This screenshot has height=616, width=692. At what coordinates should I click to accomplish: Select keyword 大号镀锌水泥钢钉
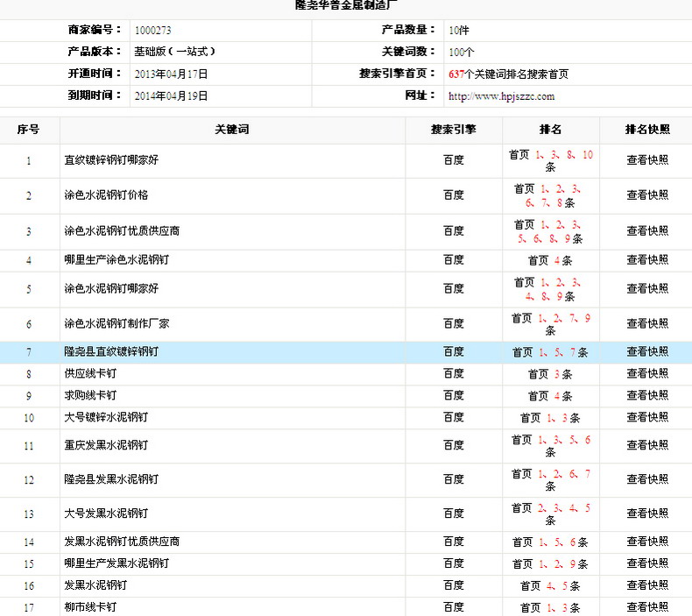point(106,417)
